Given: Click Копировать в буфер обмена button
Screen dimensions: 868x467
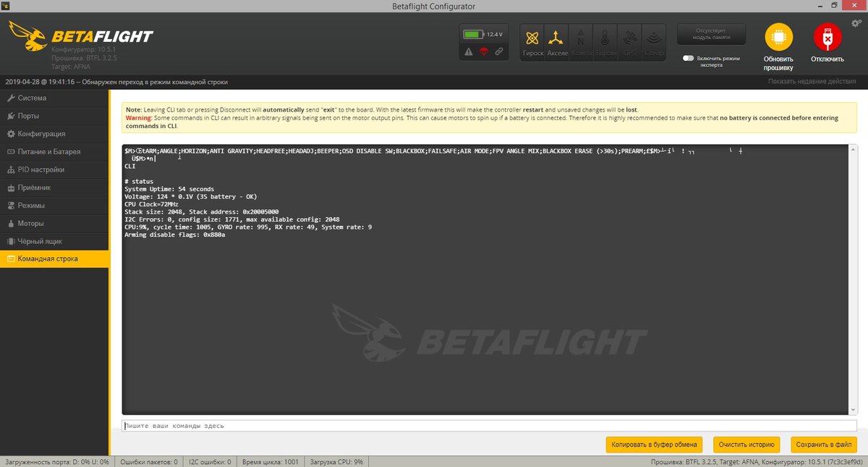Looking at the screenshot, I should [654, 445].
